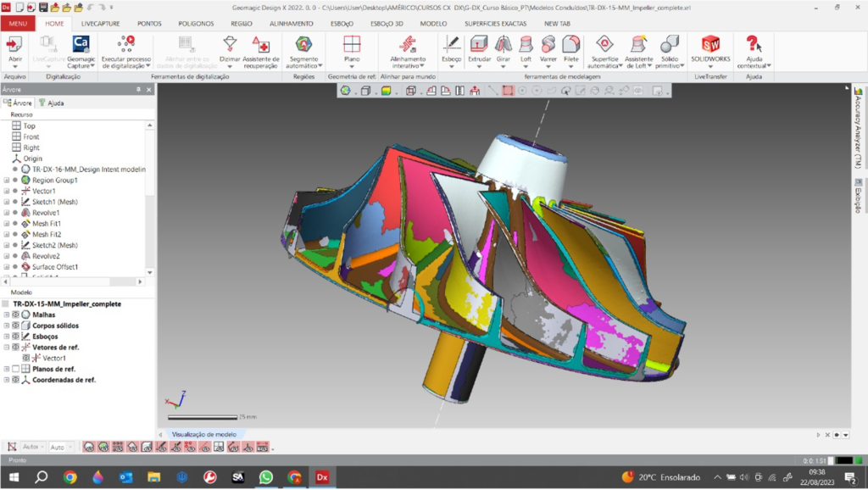The image size is (868, 490).
Task: Enable the Planos de ref. checkbox
Action: 15,370
